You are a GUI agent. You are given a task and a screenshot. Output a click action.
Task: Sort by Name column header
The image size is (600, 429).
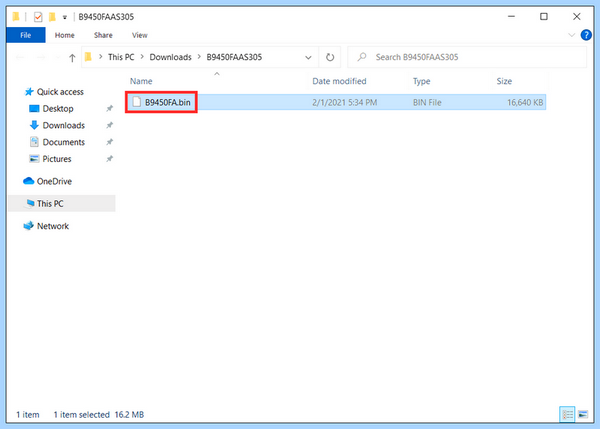[141, 81]
